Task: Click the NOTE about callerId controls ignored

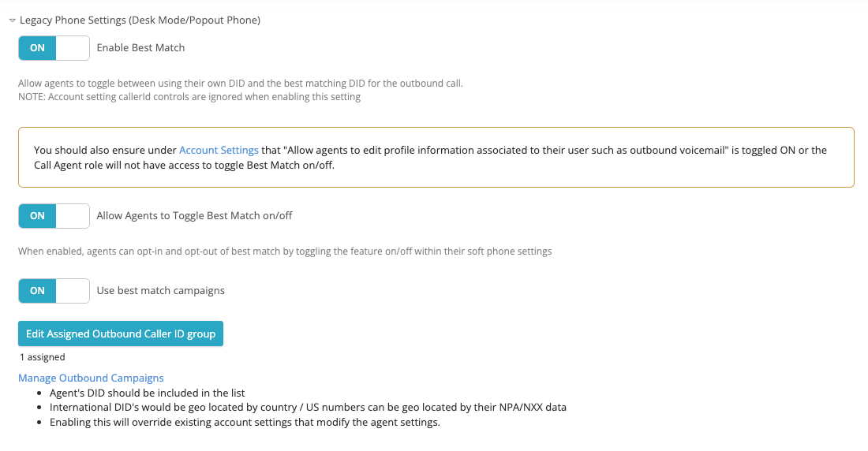Action: 189,97
